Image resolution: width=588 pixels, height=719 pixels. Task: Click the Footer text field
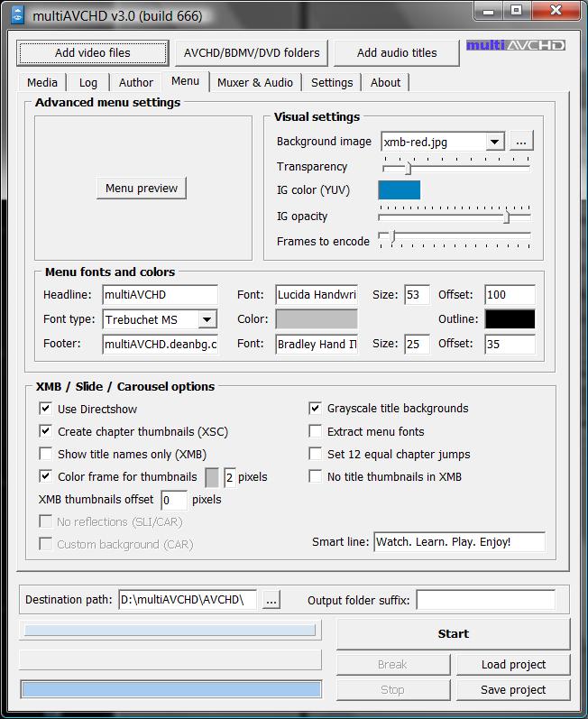click(160, 344)
